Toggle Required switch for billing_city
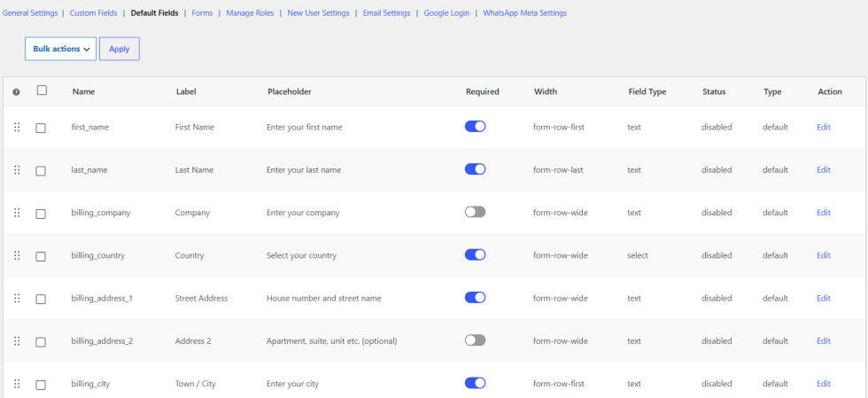This screenshot has height=398, width=868. [x=475, y=383]
